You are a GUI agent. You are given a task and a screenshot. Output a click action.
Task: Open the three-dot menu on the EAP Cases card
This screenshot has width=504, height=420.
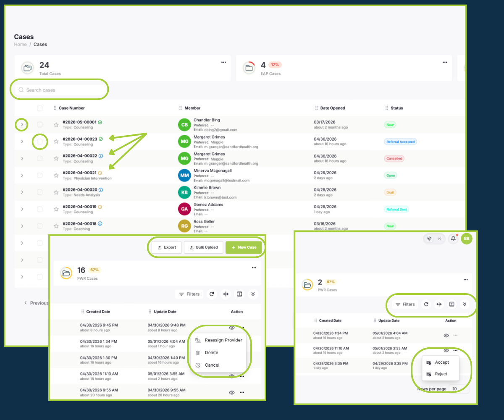click(445, 62)
